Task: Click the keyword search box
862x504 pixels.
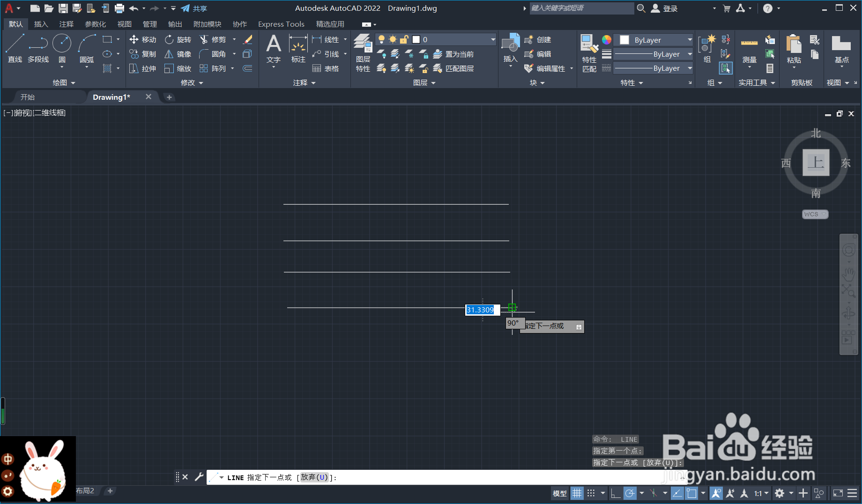Action: (581, 8)
